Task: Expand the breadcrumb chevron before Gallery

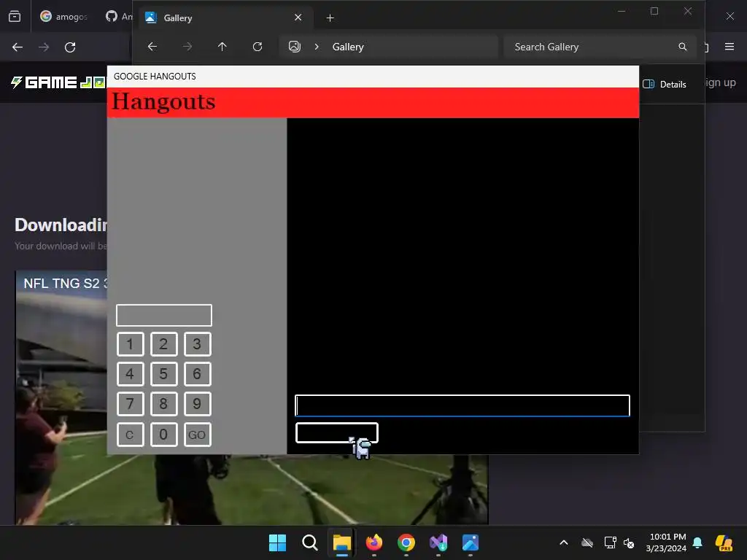Action: coord(317,47)
